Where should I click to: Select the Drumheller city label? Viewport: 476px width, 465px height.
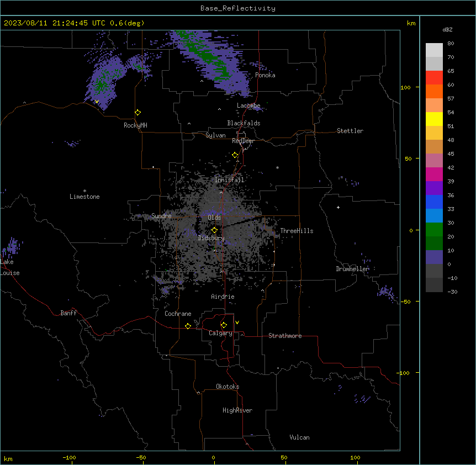pyautogui.click(x=352, y=269)
